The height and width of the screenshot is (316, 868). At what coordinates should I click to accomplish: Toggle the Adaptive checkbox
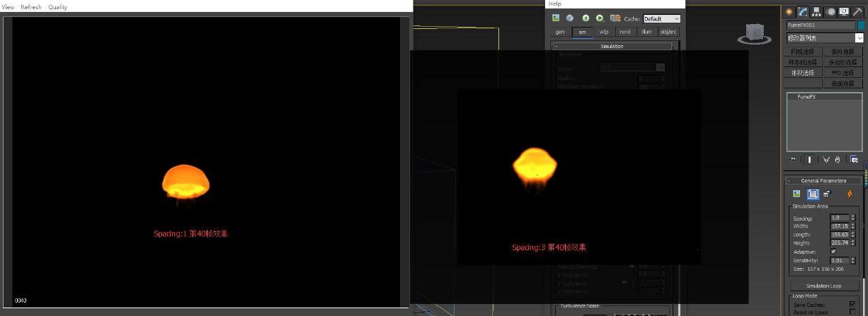pos(833,251)
